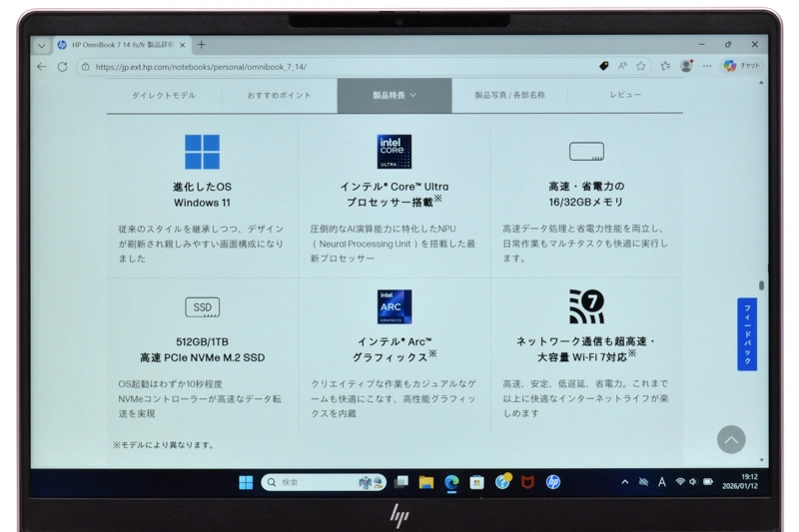The width and height of the screenshot is (799, 532).
Task: Open the volume speaker tray icon
Action: 693,482
